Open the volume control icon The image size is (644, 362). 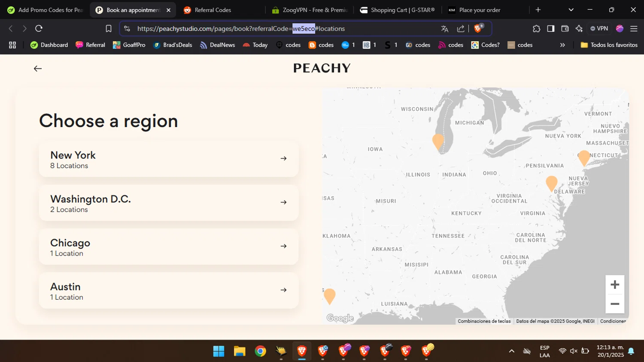point(574,351)
